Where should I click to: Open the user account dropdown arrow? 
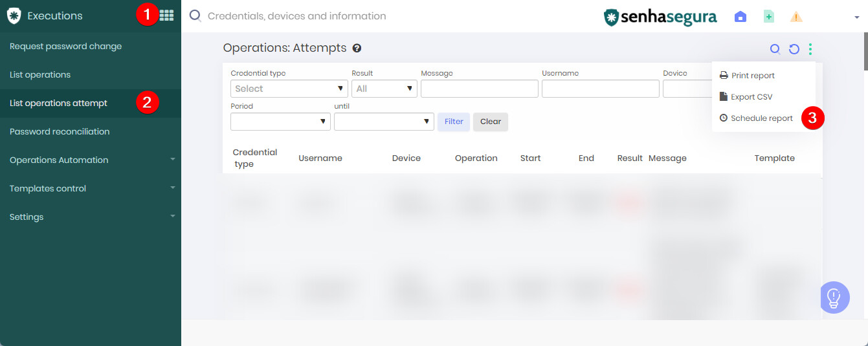point(856,17)
